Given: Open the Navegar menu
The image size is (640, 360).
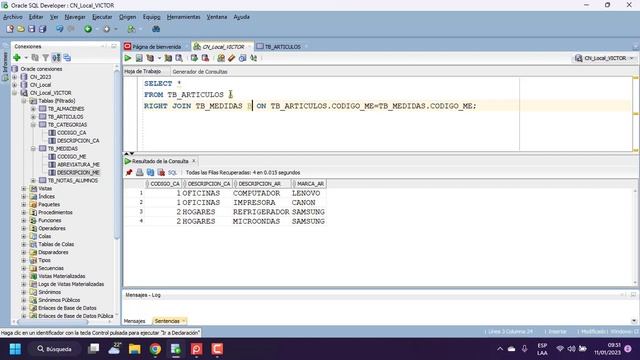Looking at the screenshot, I should [x=75, y=17].
